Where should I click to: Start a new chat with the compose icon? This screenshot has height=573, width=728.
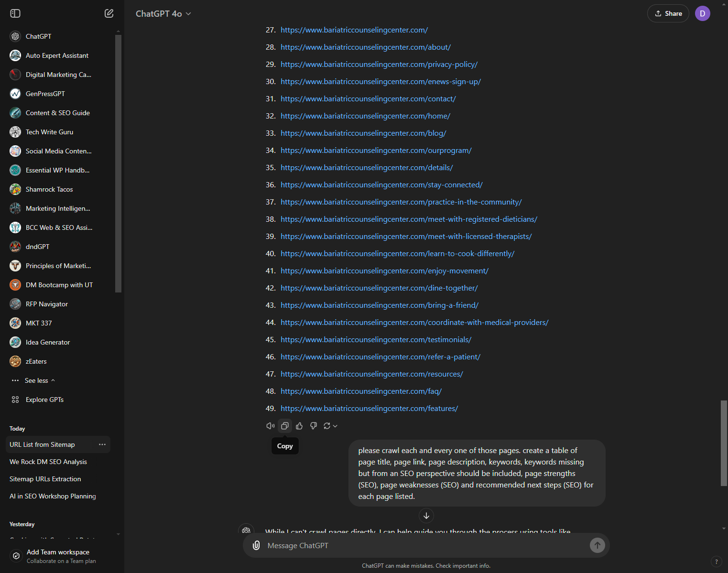[109, 13]
